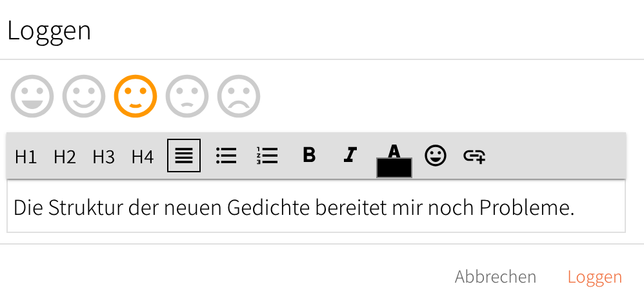Image resolution: width=644 pixels, height=302 pixels.
Task: Click into the note text field
Action: 316,208
